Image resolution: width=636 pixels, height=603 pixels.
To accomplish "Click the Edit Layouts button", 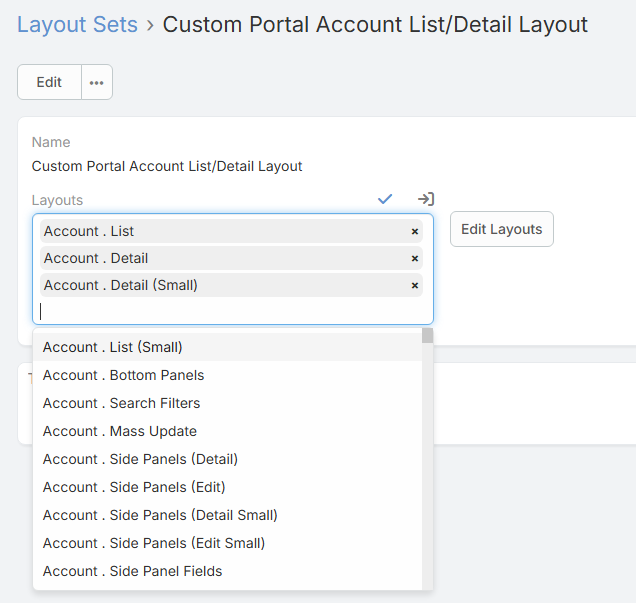I will point(501,229).
